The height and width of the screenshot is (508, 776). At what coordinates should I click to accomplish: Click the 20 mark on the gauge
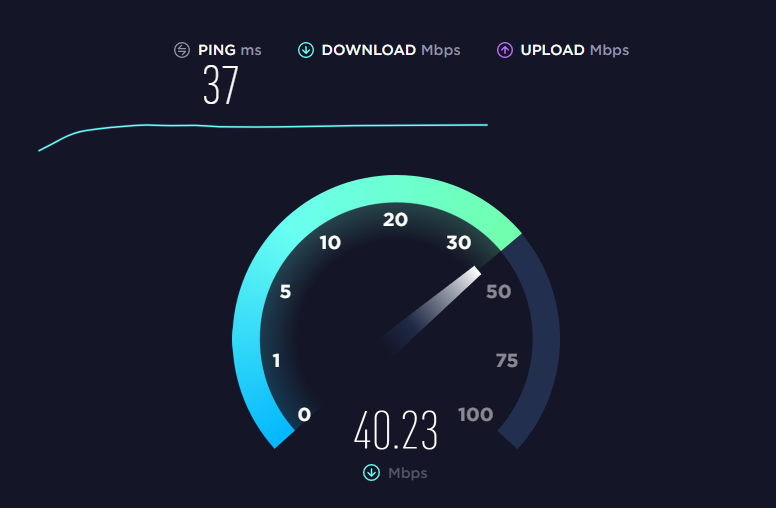(x=395, y=219)
